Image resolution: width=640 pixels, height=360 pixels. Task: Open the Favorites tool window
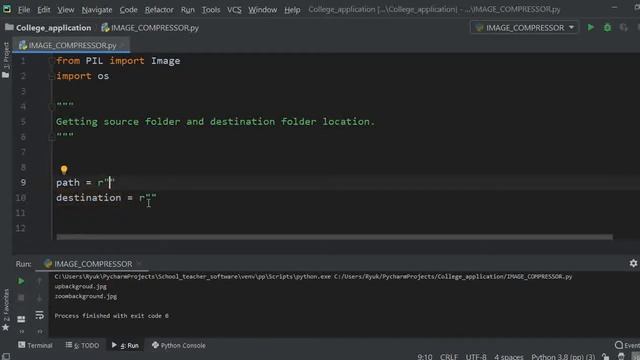pyautogui.click(x=6, y=309)
